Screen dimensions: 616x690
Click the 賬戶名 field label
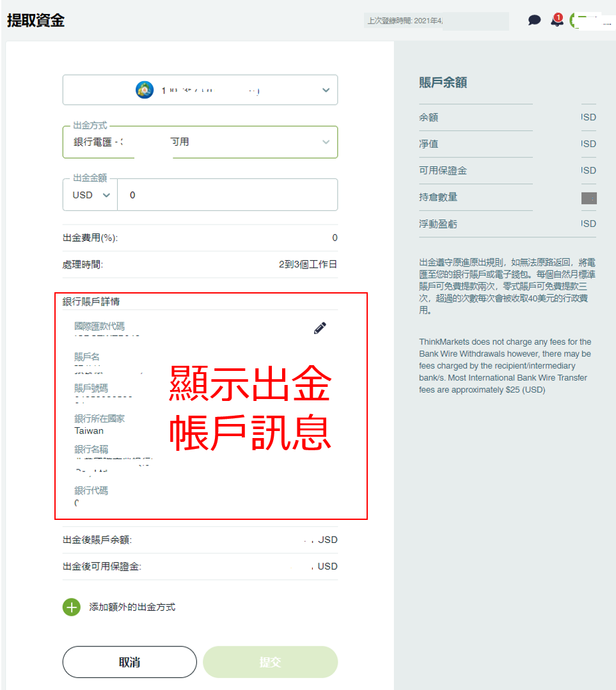87,357
